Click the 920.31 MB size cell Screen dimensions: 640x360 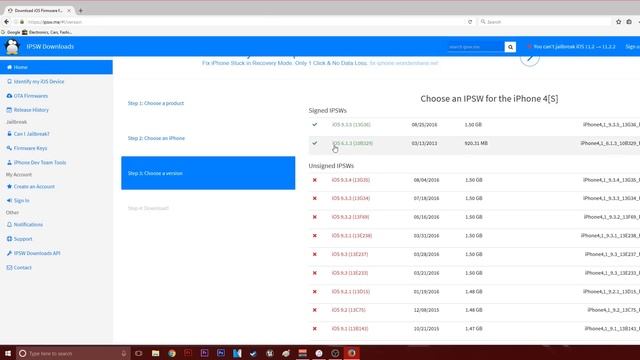point(476,144)
